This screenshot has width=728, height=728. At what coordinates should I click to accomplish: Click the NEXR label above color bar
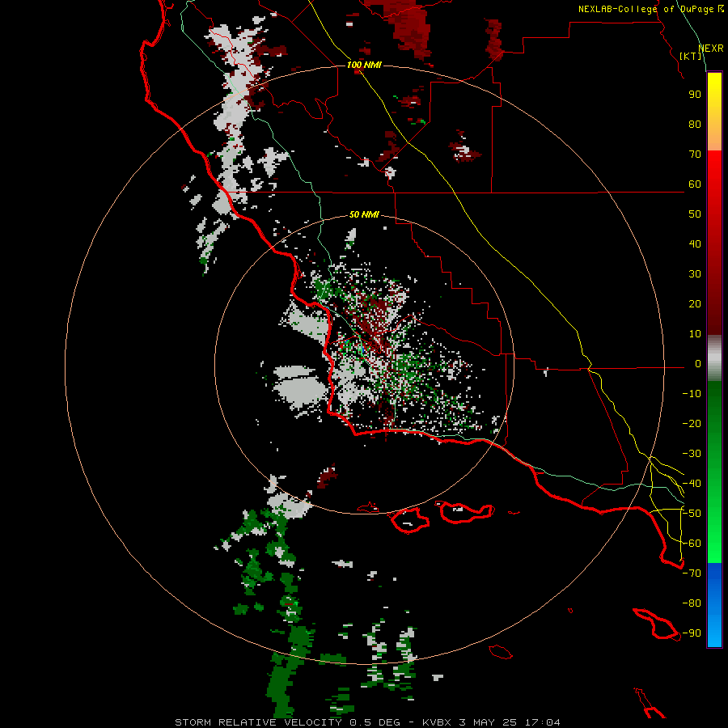pos(710,49)
